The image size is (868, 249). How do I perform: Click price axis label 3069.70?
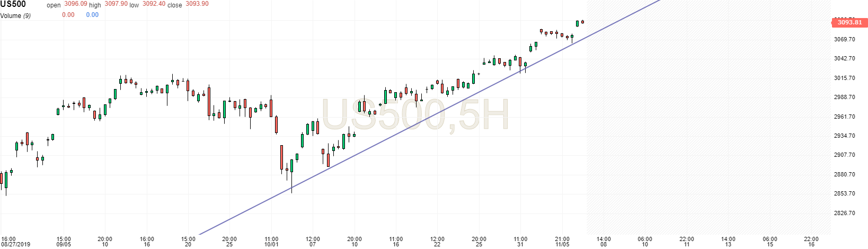(845, 40)
